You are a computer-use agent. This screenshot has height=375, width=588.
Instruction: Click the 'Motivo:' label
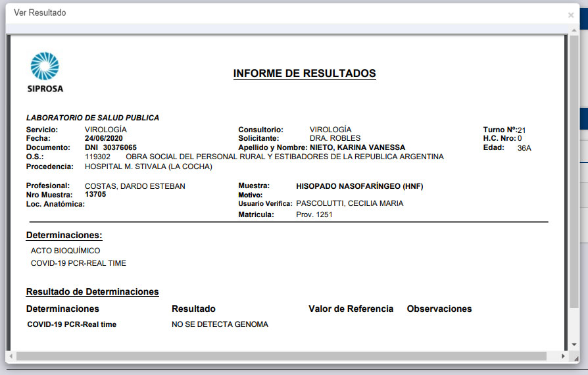[x=251, y=195]
